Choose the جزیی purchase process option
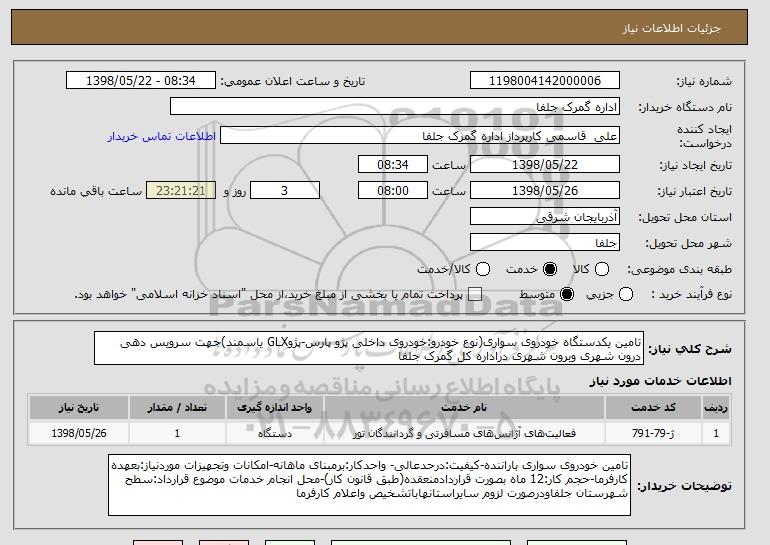 tap(626, 295)
